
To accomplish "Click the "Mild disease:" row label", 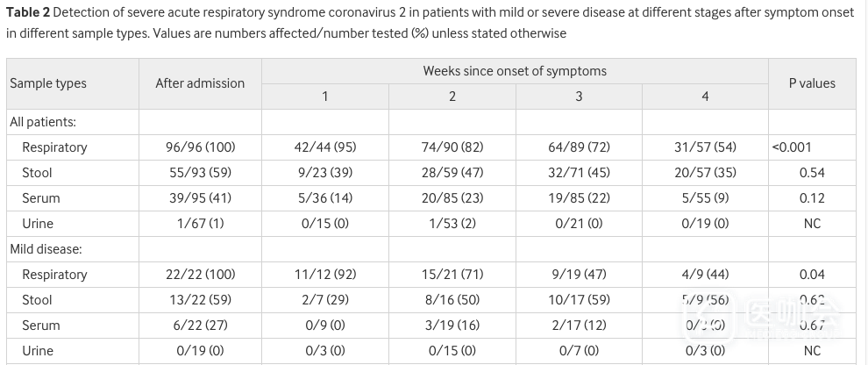I will (x=46, y=249).
